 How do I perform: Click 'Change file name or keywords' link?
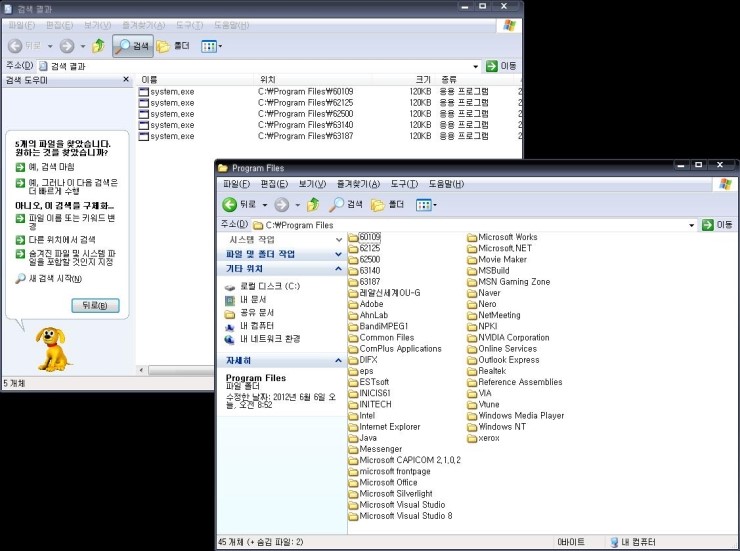click(x=66, y=222)
